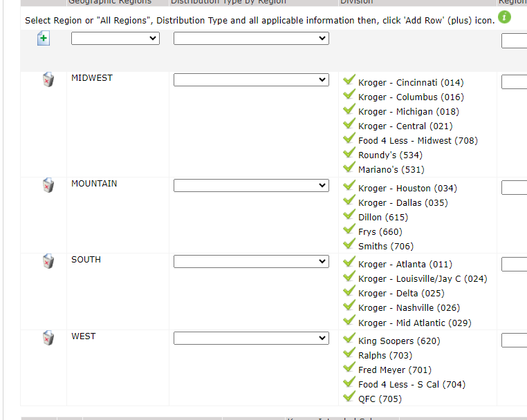Viewport: 527px width, 420px height.
Task: Click checkmark next to Roundy's (534)
Action: (x=349, y=153)
